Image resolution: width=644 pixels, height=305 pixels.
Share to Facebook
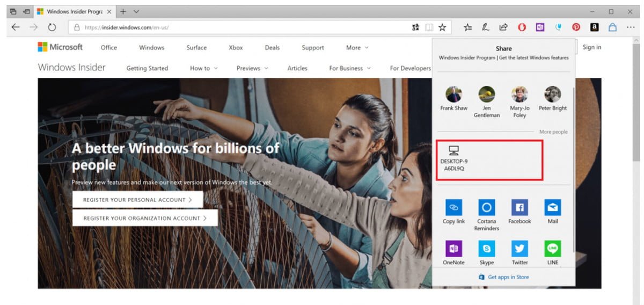click(519, 212)
